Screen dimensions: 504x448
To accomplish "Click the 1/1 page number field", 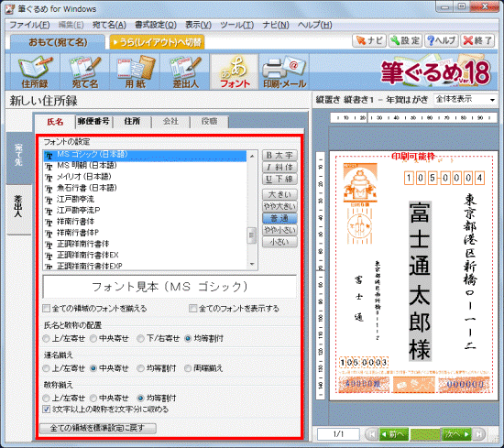I will (x=338, y=434).
